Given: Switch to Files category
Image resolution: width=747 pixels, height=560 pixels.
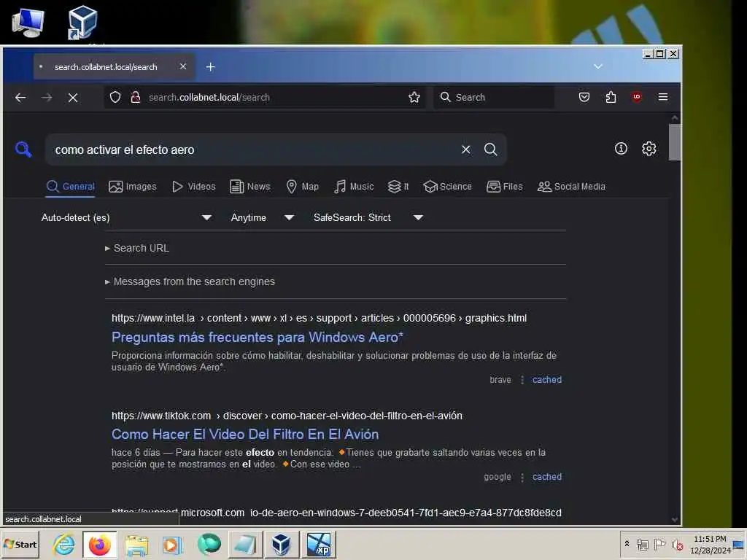Looking at the screenshot, I should tap(505, 186).
